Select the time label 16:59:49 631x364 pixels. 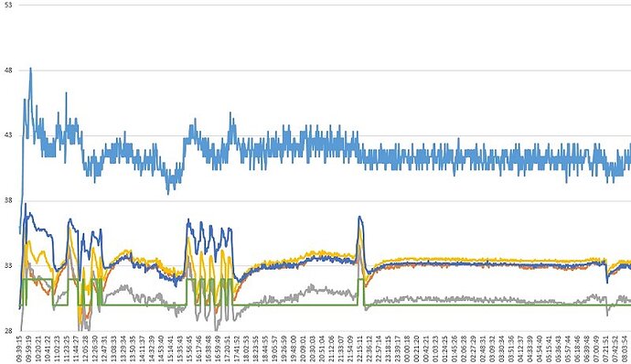pyautogui.click(x=219, y=349)
